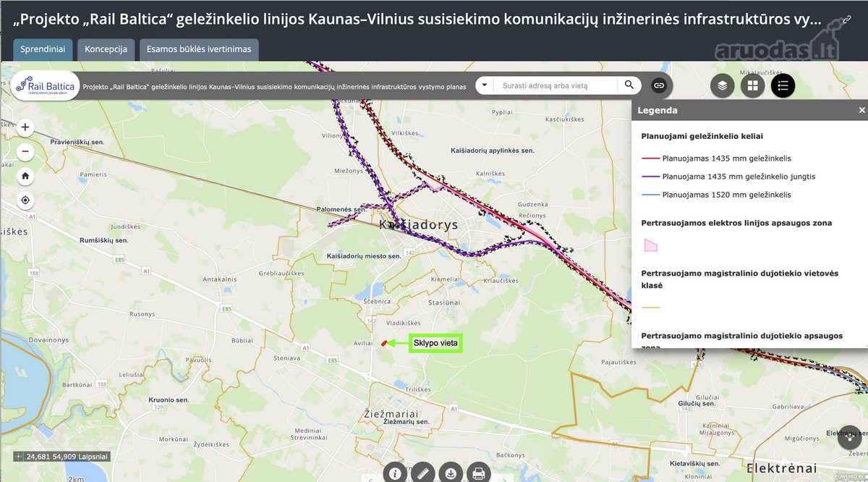This screenshot has width=868, height=482.
Task: Activate the ruler measurement tool
Action: 423,473
